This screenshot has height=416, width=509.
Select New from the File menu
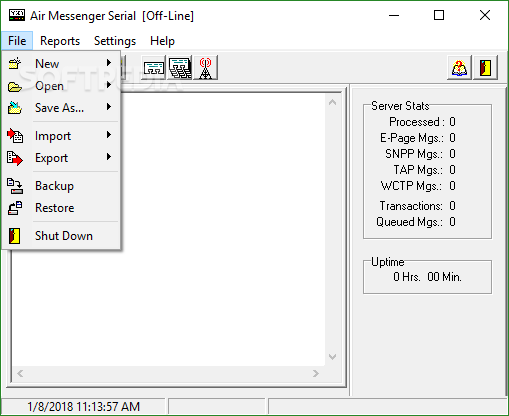coord(61,63)
